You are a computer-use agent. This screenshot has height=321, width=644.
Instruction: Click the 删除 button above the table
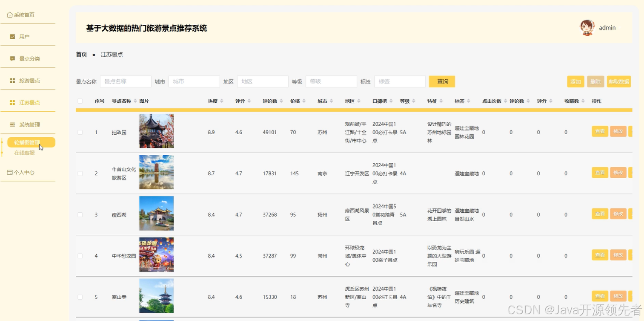point(595,81)
